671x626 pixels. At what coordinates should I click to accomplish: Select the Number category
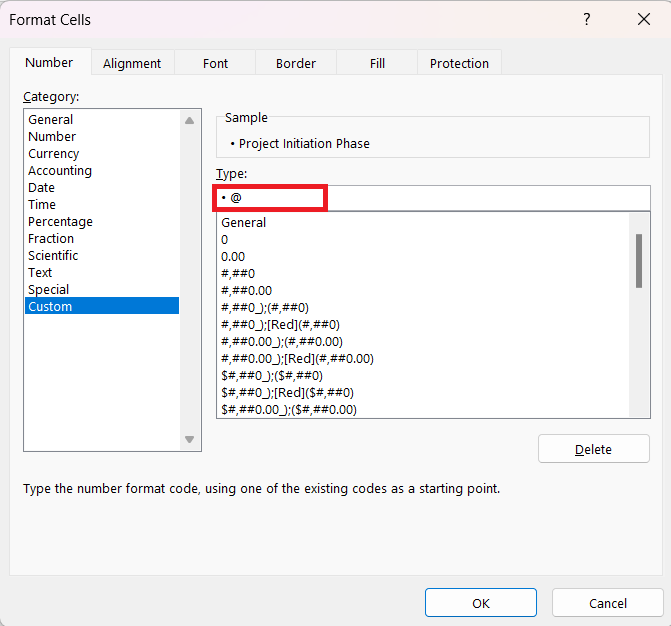pyautogui.click(x=102, y=136)
